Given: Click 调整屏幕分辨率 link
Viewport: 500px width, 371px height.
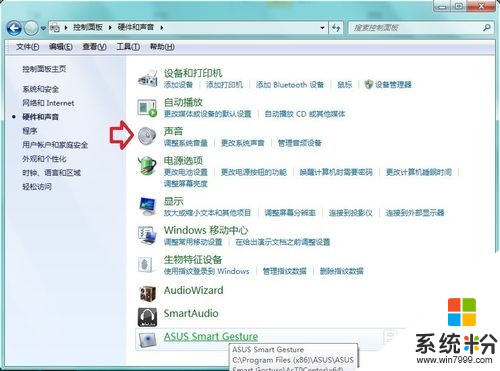Looking at the screenshot, I should 290,213.
